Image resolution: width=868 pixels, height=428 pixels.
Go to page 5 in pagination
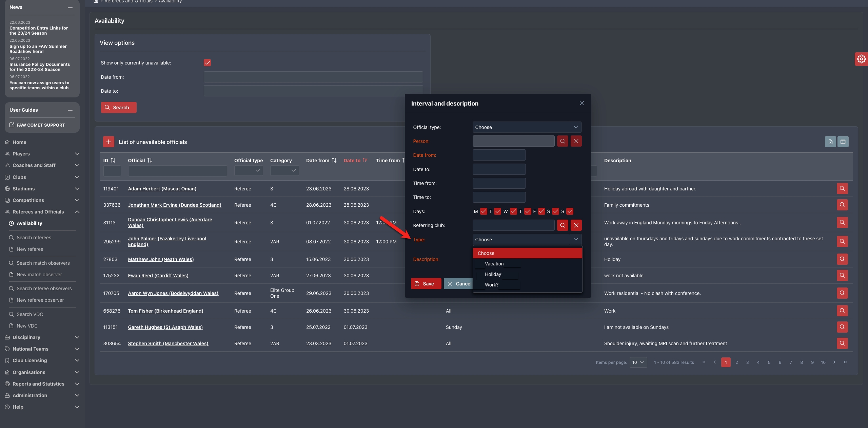[x=769, y=362]
